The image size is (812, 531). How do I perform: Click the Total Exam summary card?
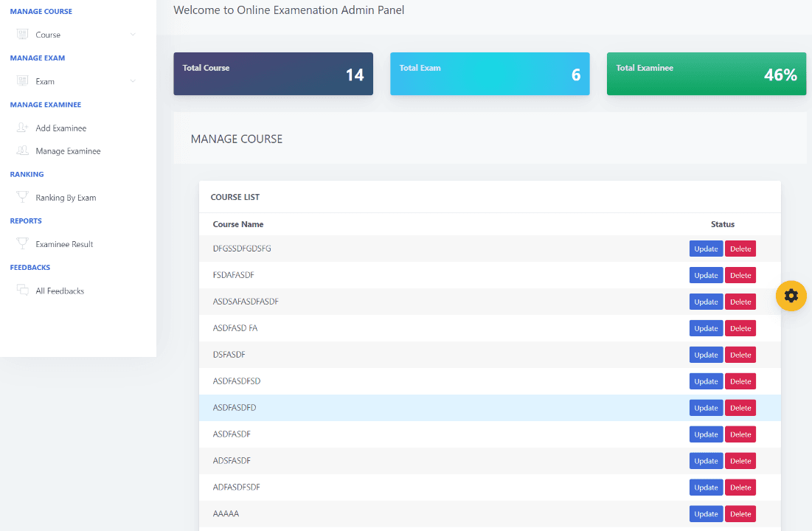click(x=490, y=74)
